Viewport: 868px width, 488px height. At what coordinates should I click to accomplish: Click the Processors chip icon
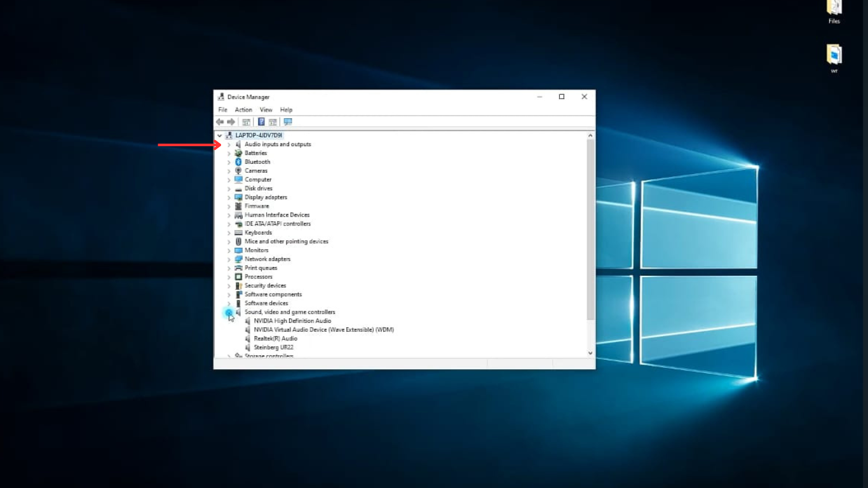(x=238, y=277)
